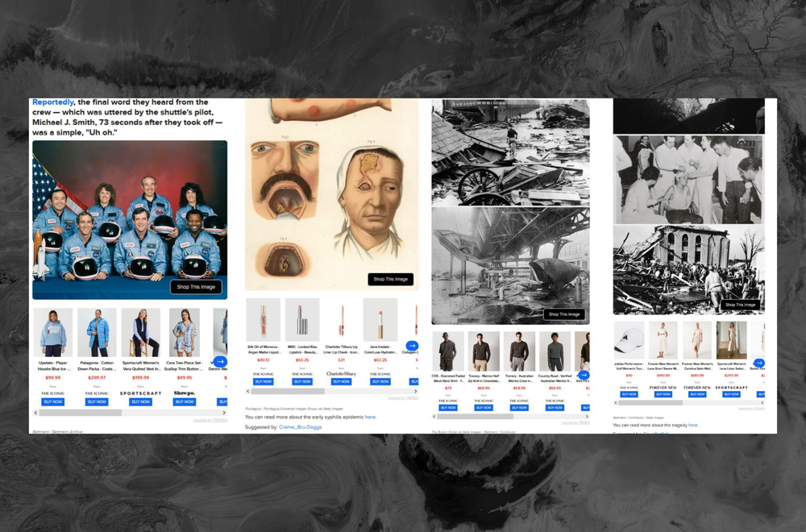Advance the hoodie and parka carousel with blue arrow
This screenshot has width=806, height=532.
pos(220,362)
